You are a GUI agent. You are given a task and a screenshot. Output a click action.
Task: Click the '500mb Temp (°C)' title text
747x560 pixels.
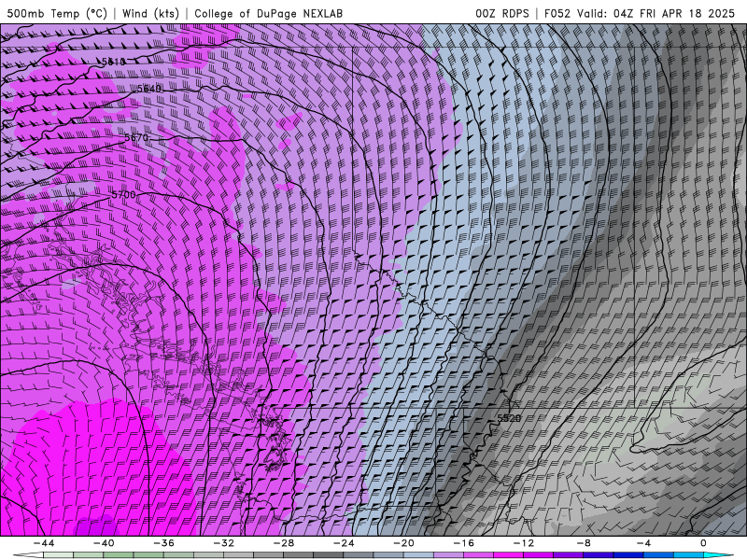57,13
